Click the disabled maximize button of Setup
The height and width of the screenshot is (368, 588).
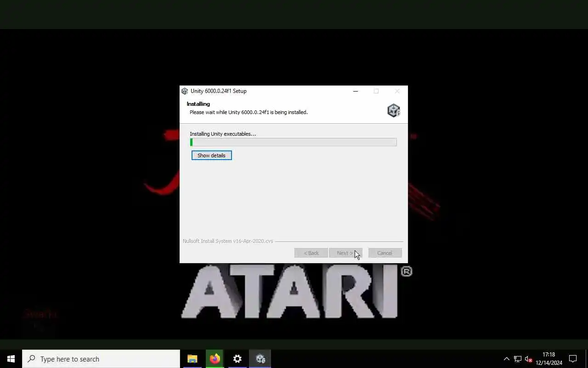(x=376, y=91)
